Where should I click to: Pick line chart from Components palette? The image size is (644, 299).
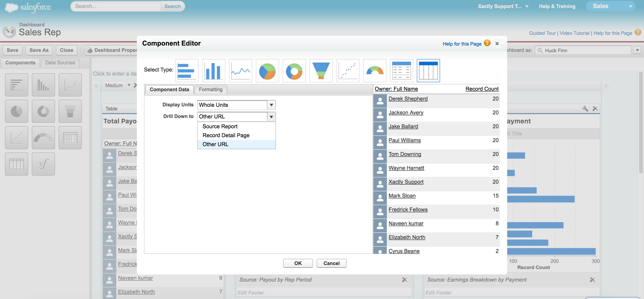click(x=70, y=85)
